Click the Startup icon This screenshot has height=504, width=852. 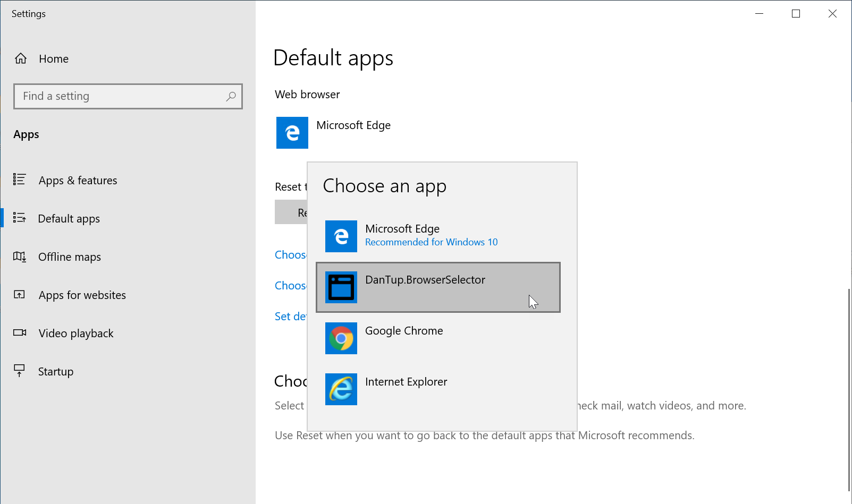[x=20, y=371]
